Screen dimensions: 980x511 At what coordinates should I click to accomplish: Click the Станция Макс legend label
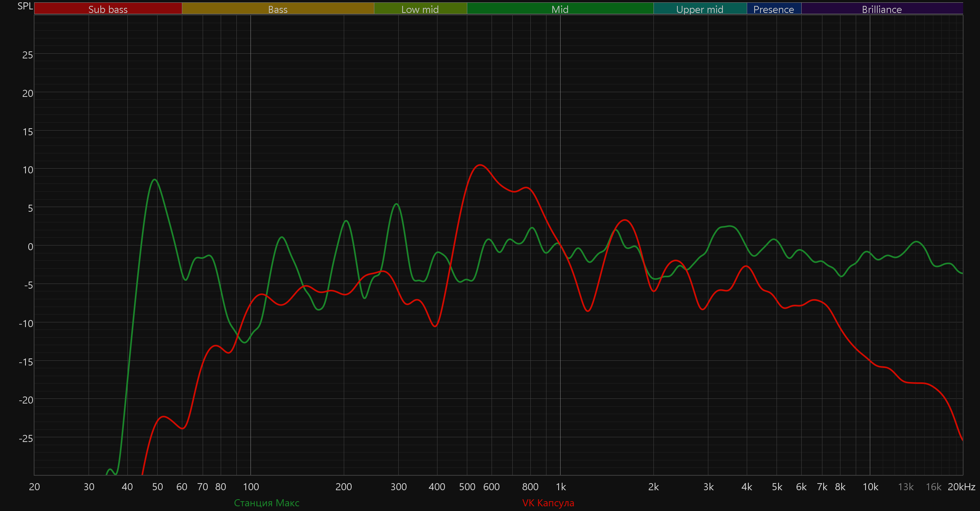coord(267,503)
